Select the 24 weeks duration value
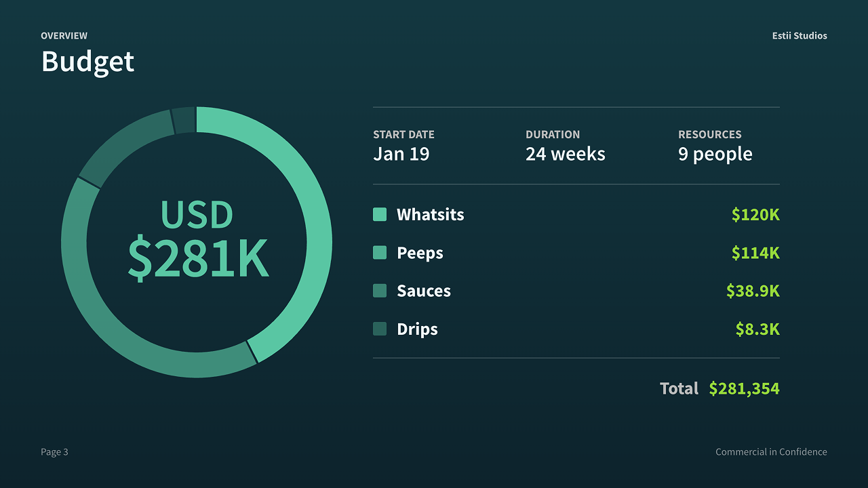Viewport: 868px width, 488px height. [x=565, y=154]
